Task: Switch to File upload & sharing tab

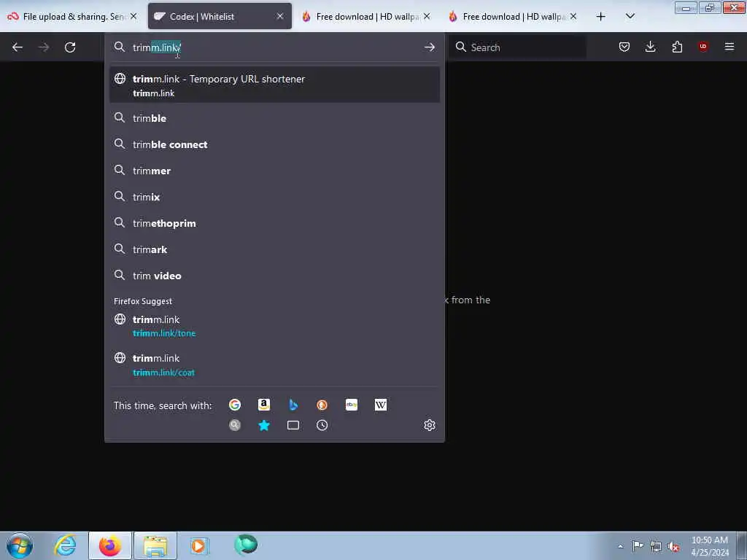Action: [x=72, y=17]
